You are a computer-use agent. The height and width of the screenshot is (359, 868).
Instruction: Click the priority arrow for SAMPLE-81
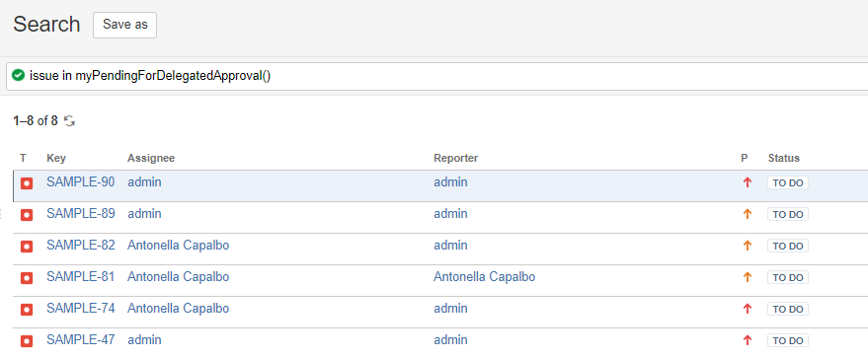[748, 277]
